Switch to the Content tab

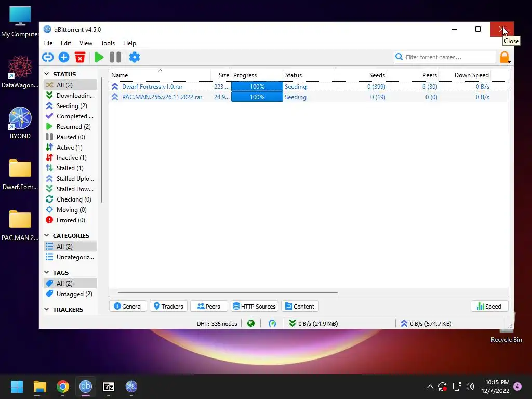[300, 307]
